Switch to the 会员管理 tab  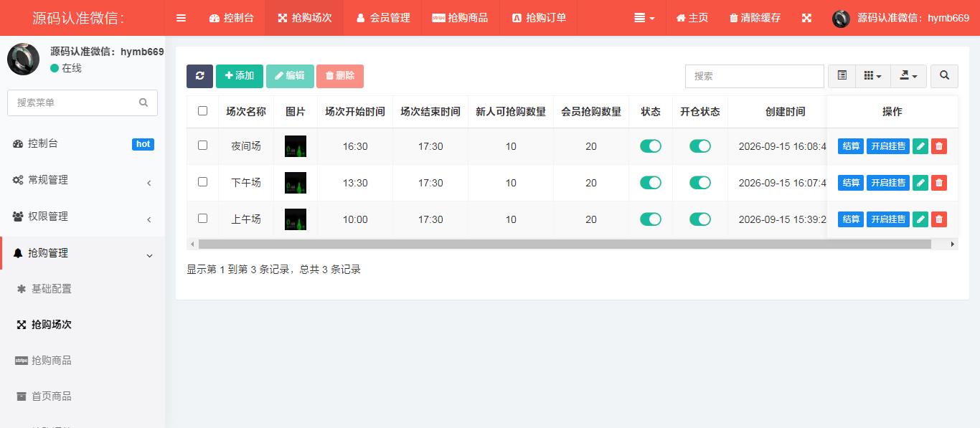[x=383, y=18]
